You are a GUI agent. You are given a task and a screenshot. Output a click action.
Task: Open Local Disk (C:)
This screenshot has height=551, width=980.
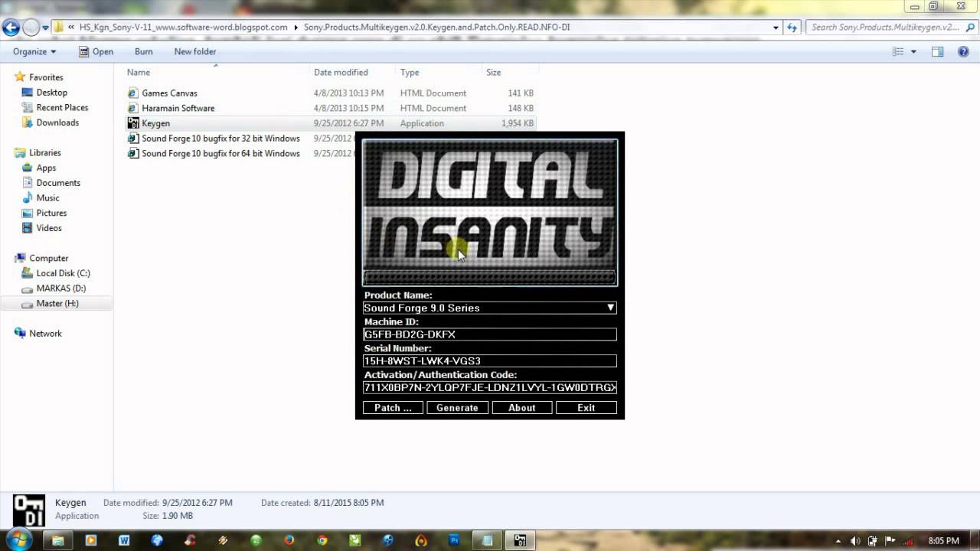point(63,273)
